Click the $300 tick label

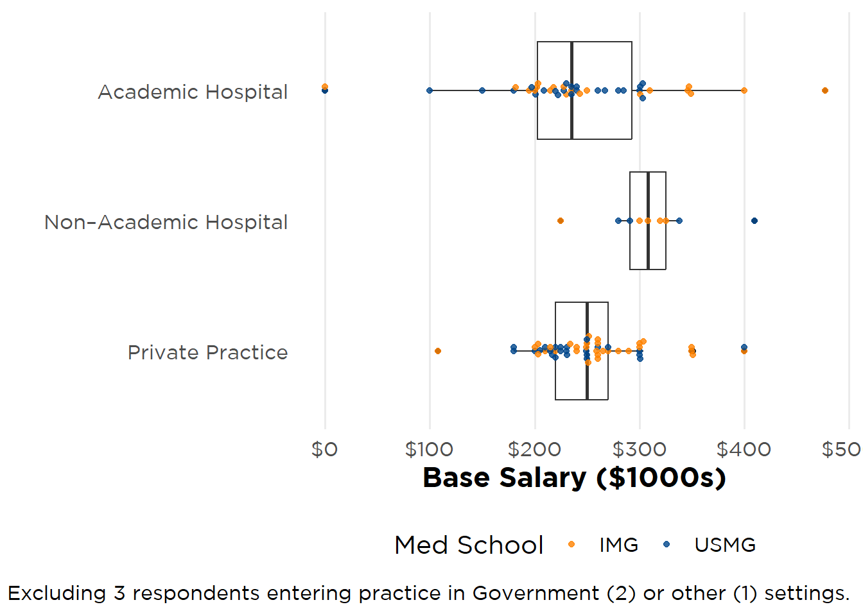pos(639,449)
